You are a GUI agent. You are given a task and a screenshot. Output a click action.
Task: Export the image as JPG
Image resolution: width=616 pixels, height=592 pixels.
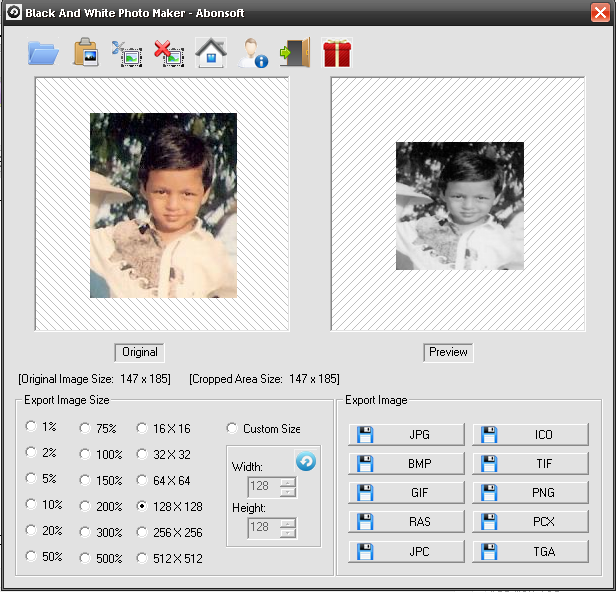pyautogui.click(x=407, y=435)
